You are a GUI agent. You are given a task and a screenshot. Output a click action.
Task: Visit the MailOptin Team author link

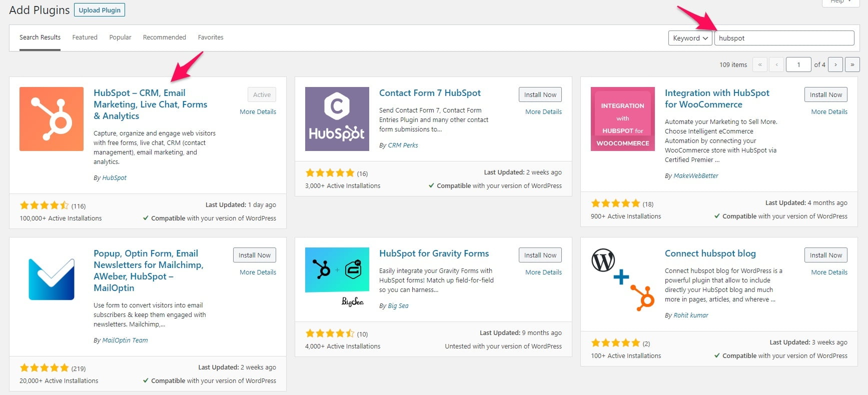[x=125, y=340]
